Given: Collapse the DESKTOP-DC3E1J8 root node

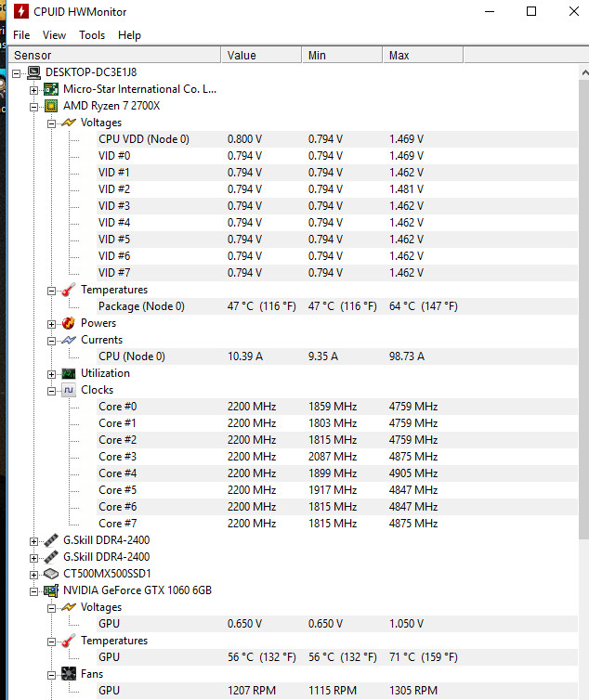Looking at the screenshot, I should (x=17, y=73).
